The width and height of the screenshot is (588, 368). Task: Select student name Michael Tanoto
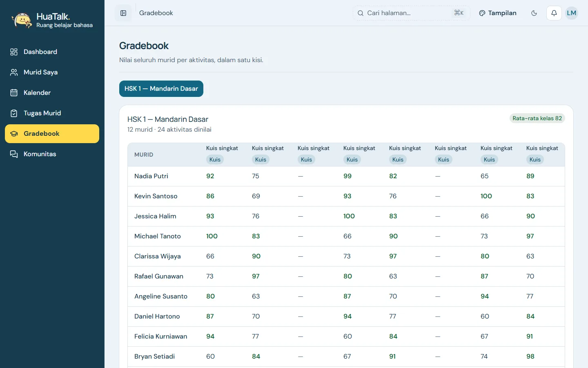(158, 236)
